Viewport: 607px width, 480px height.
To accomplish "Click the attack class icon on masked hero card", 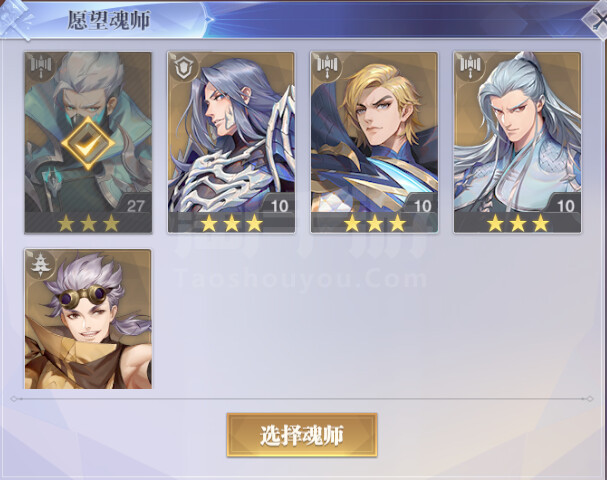I will 39,65.
